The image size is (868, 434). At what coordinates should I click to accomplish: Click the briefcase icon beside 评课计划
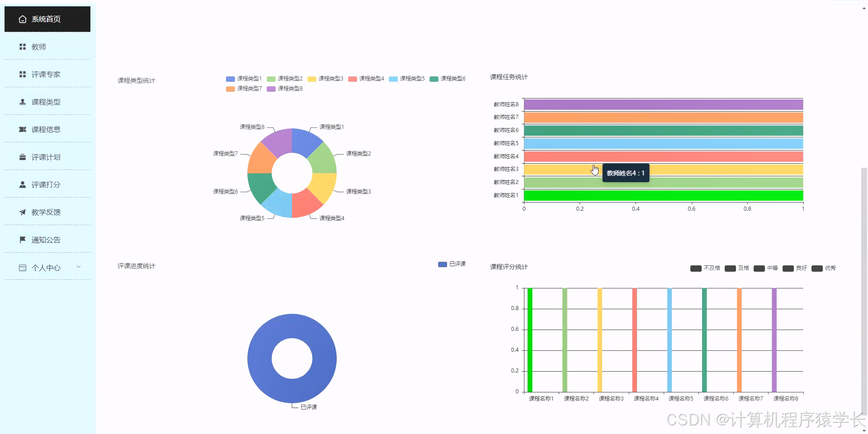(23, 157)
